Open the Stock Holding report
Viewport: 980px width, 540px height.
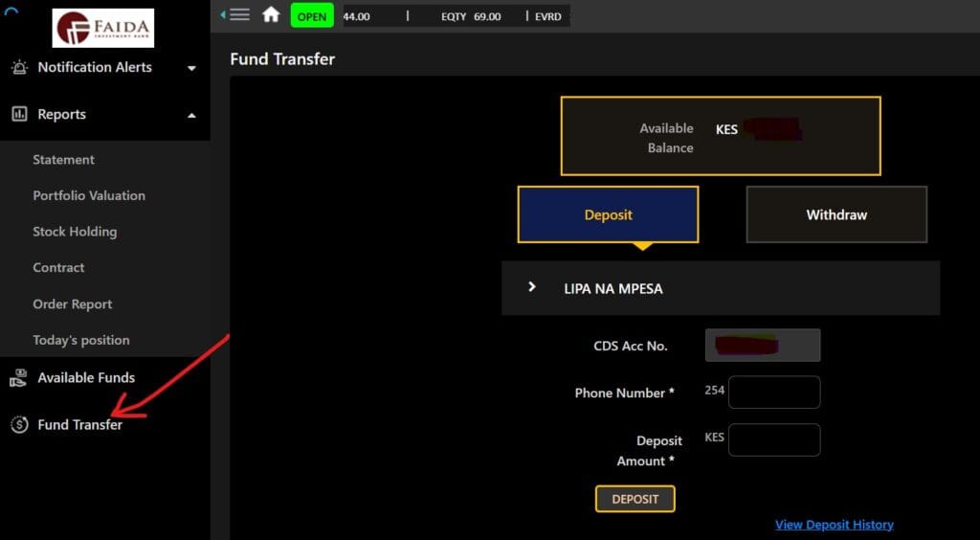[x=75, y=232]
